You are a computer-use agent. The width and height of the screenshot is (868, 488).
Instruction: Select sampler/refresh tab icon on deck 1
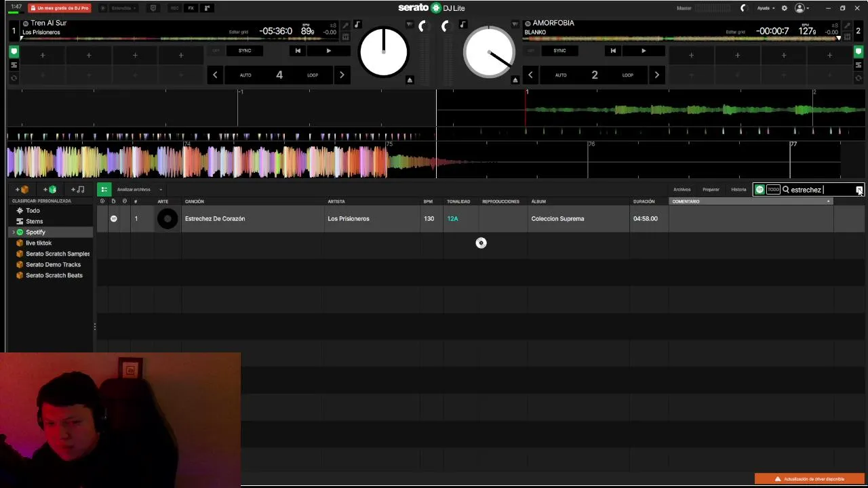point(14,78)
